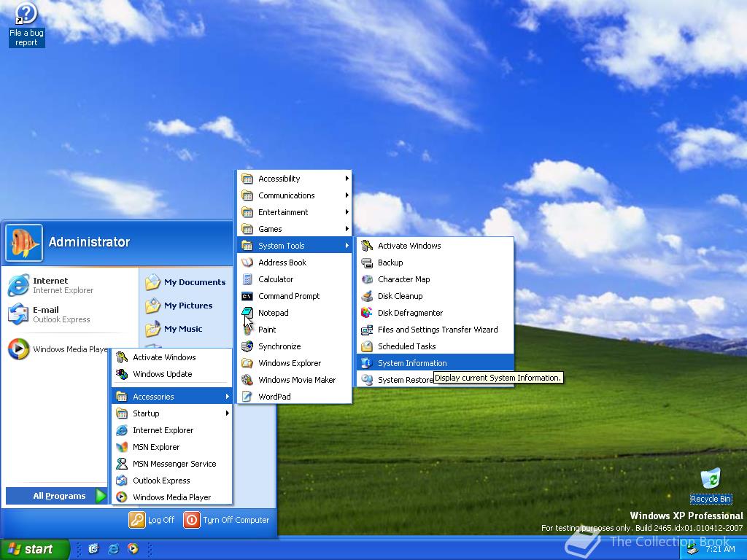This screenshot has height=560, width=747.
Task: Click the Start button
Action: [x=35, y=549]
